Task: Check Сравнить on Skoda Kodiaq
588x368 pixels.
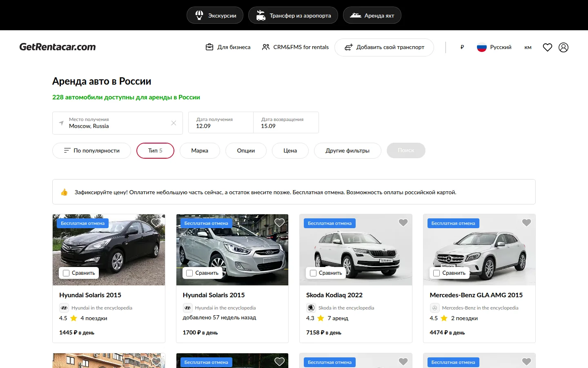Action: click(x=313, y=273)
